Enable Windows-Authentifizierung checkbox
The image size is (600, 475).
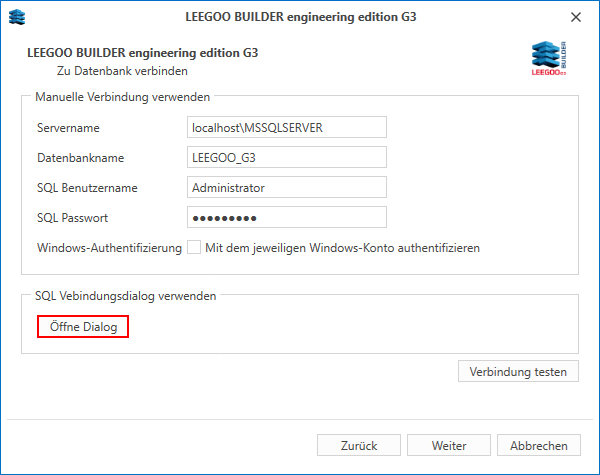(194, 247)
